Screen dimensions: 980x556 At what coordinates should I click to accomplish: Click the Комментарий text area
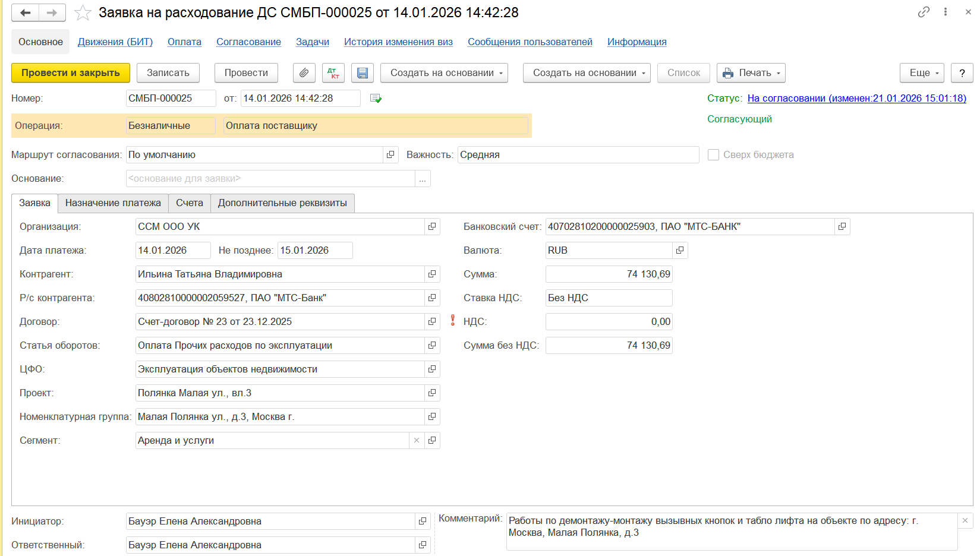(732, 532)
